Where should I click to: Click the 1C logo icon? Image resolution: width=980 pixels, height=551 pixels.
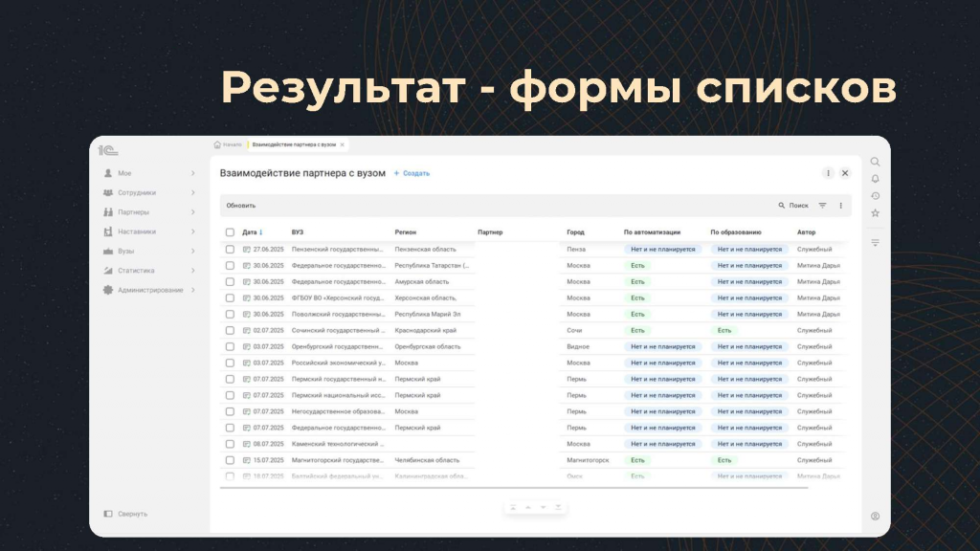(x=107, y=150)
